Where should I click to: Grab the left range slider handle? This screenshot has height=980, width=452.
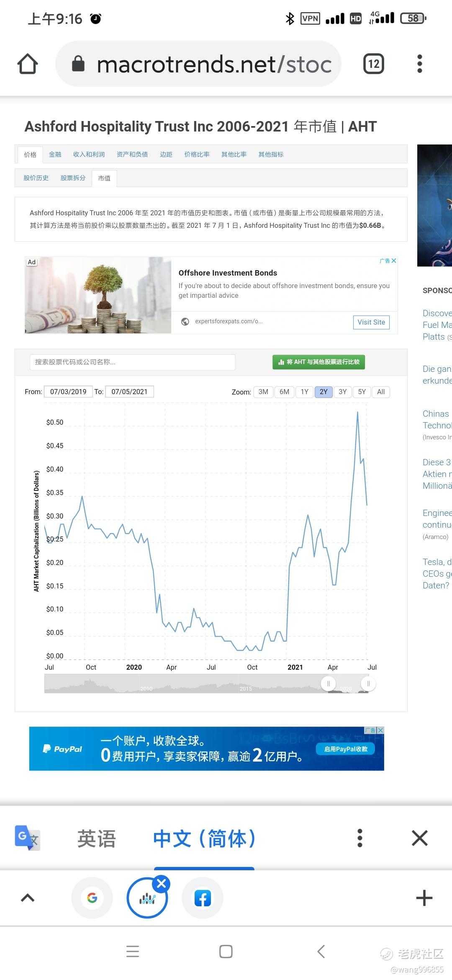(329, 683)
